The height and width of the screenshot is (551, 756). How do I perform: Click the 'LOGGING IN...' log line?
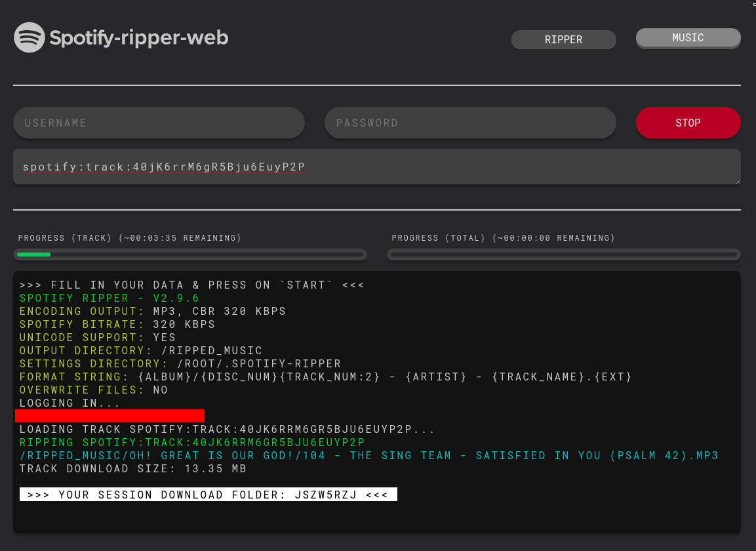pos(70,403)
